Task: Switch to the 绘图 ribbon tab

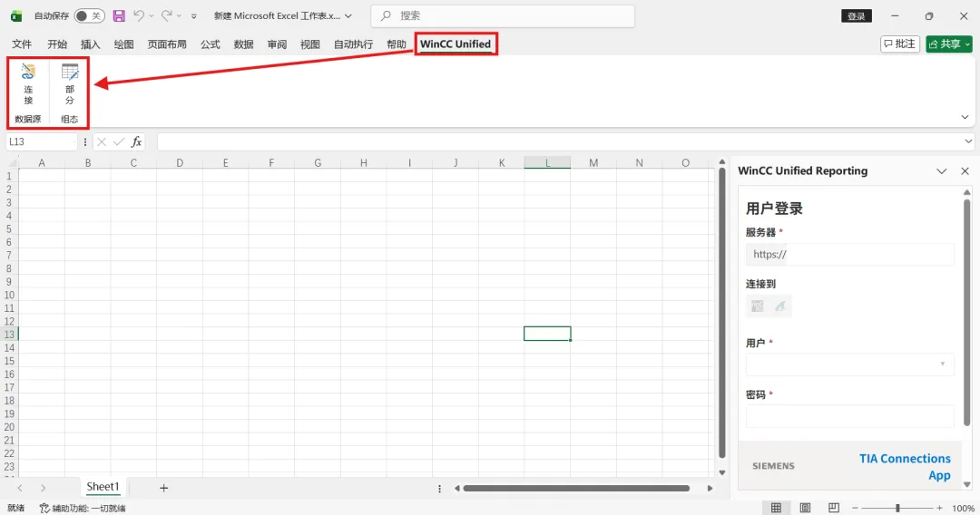Action: 123,44
